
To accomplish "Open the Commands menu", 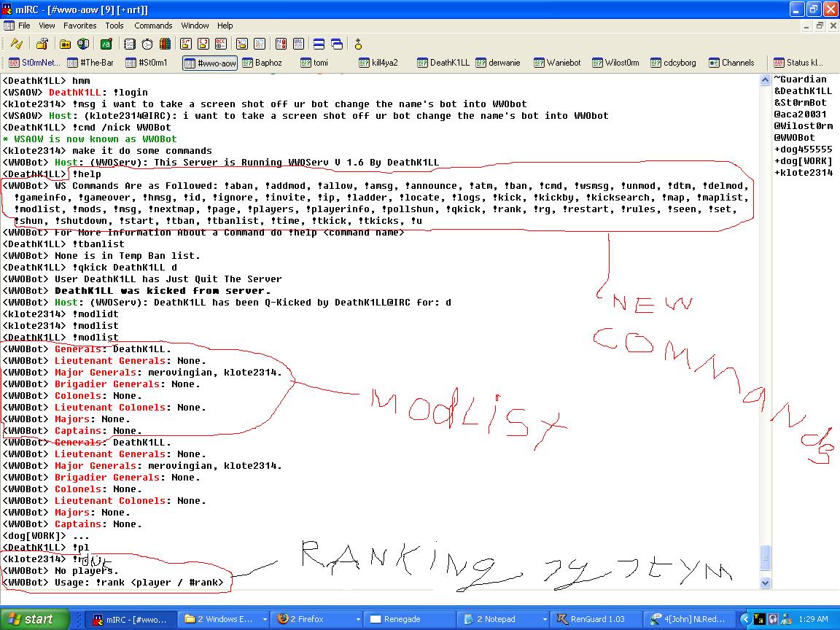I will [x=153, y=26].
